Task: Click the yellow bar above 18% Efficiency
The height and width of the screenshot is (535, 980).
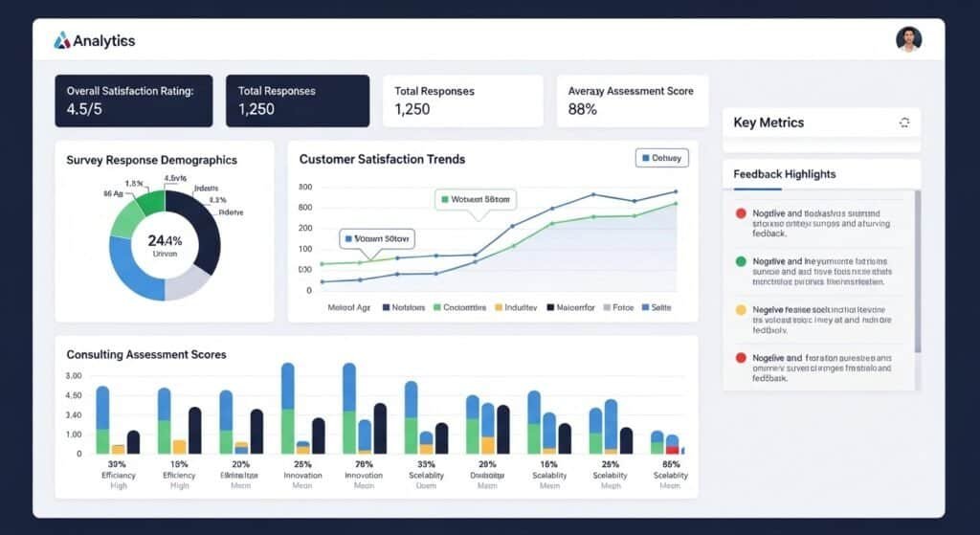Action: coord(179,447)
